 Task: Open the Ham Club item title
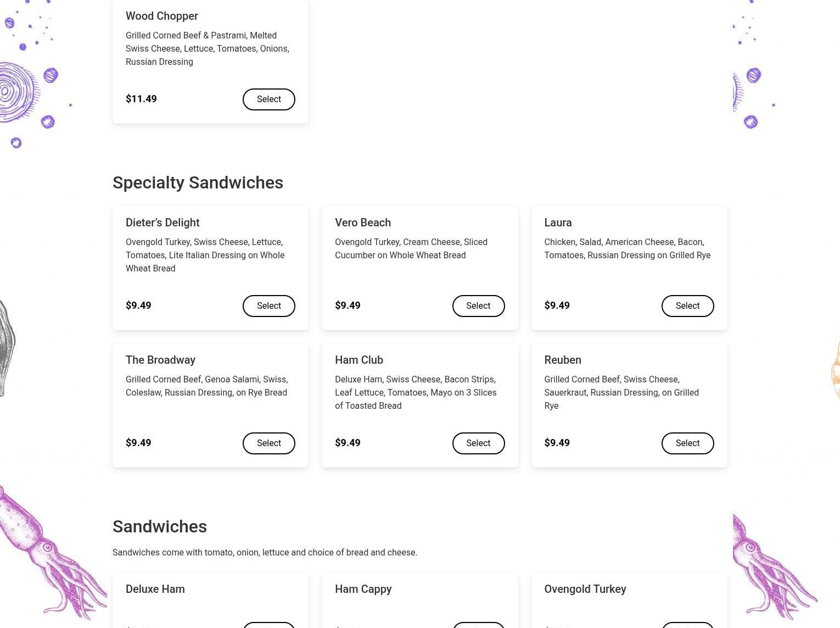click(359, 360)
